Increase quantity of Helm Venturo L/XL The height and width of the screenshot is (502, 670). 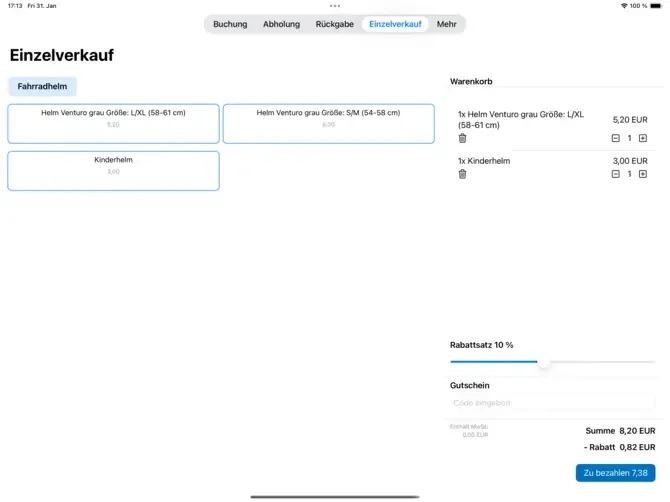tap(643, 138)
